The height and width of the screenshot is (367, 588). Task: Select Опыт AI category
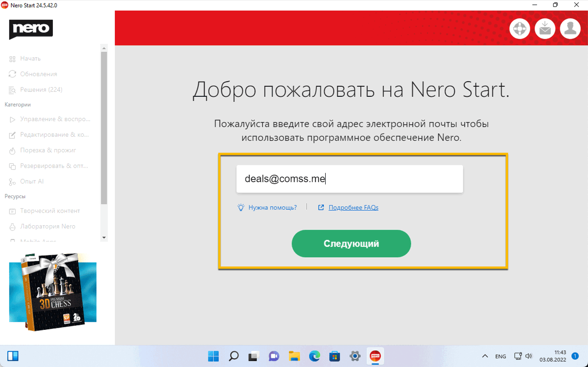pyautogui.click(x=32, y=181)
